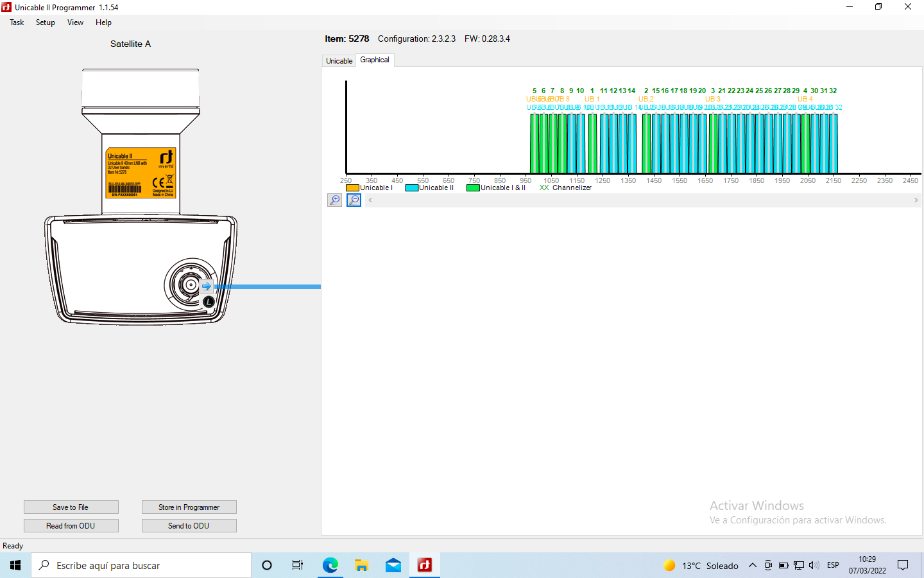The width and height of the screenshot is (924, 578).
Task: Click the blue arrow on LNB output
Action: click(x=207, y=286)
